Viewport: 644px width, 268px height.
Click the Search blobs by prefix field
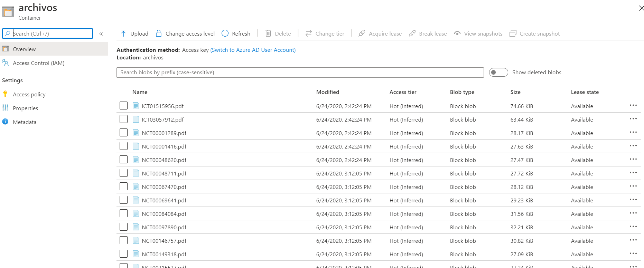(x=300, y=73)
